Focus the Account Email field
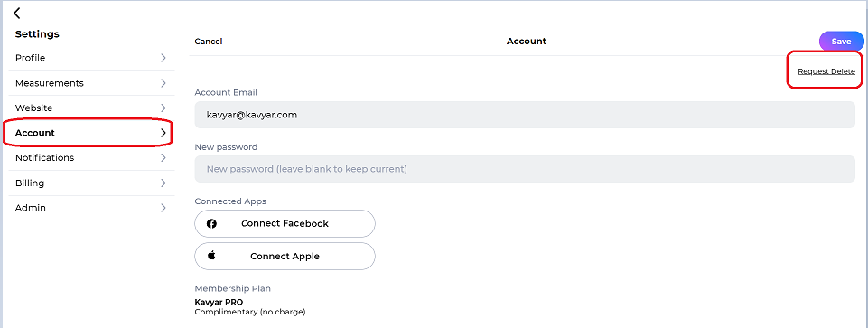Image resolution: width=868 pixels, height=328 pixels. pos(525,115)
